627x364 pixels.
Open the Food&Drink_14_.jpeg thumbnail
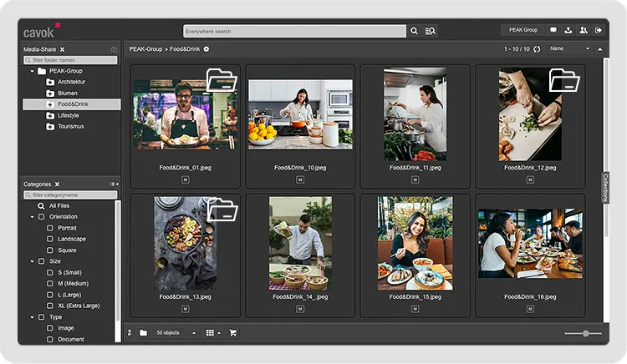tap(300, 243)
